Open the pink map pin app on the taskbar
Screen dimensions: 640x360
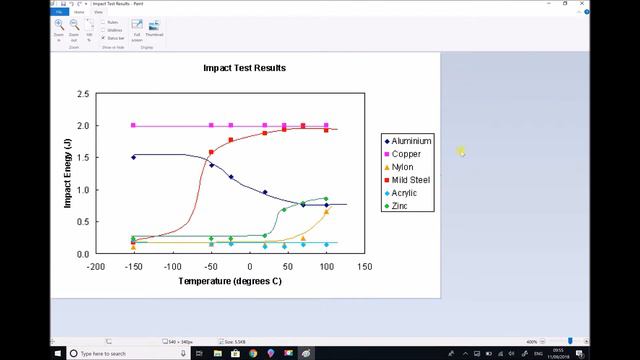271,353
